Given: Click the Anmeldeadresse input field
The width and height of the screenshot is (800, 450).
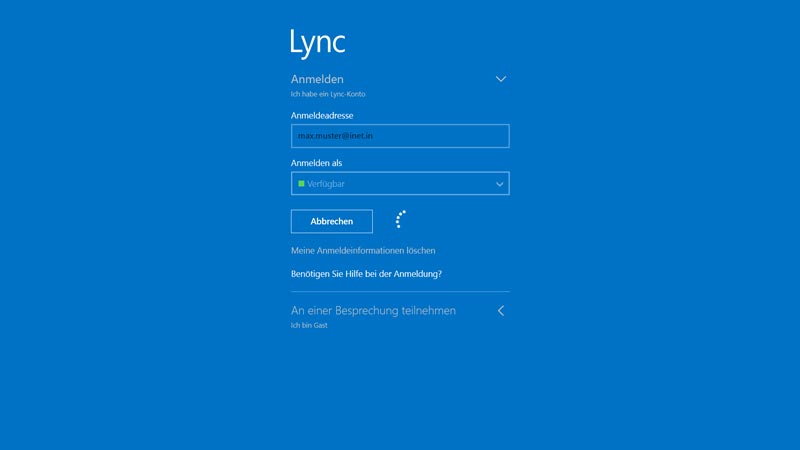Looking at the screenshot, I should (400, 136).
